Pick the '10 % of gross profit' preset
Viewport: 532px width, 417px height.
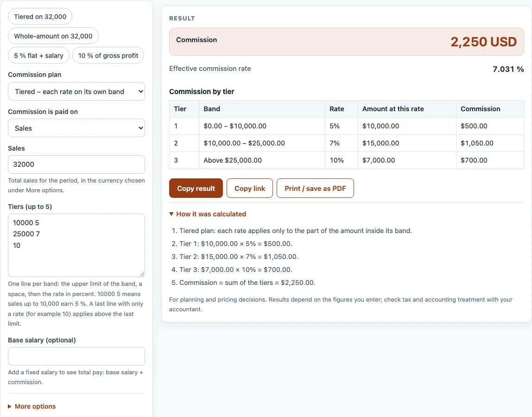coord(108,55)
